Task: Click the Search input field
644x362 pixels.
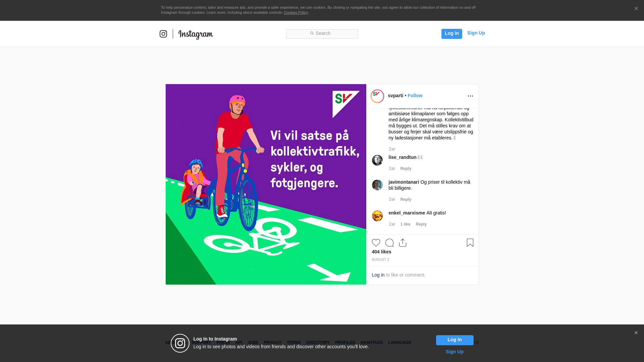Action: click(322, 34)
